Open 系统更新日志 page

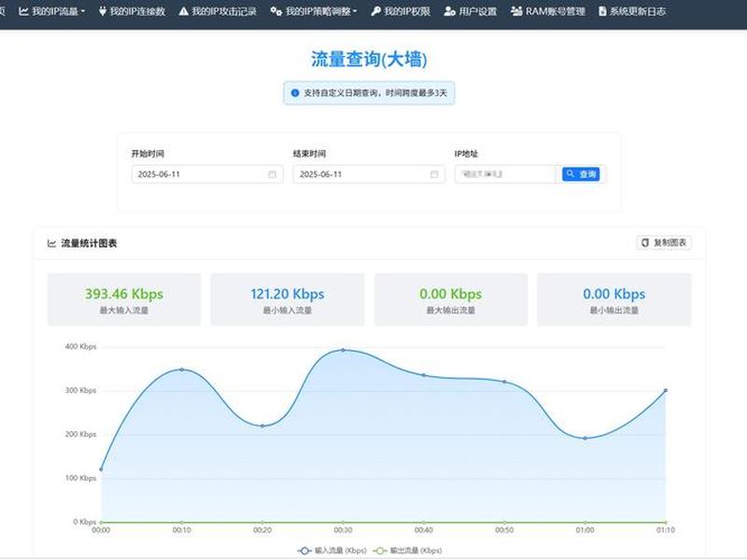click(x=632, y=11)
